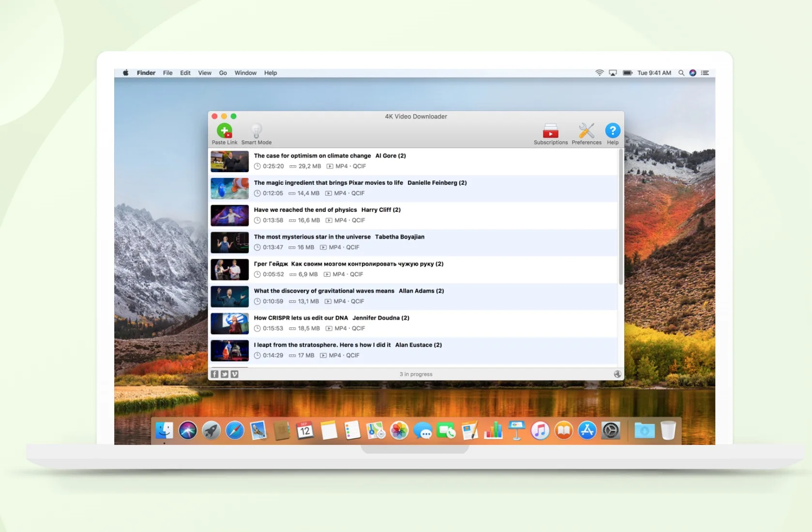812x532 pixels.
Task: Open Numbers chart icon in the Dock
Action: (x=493, y=430)
